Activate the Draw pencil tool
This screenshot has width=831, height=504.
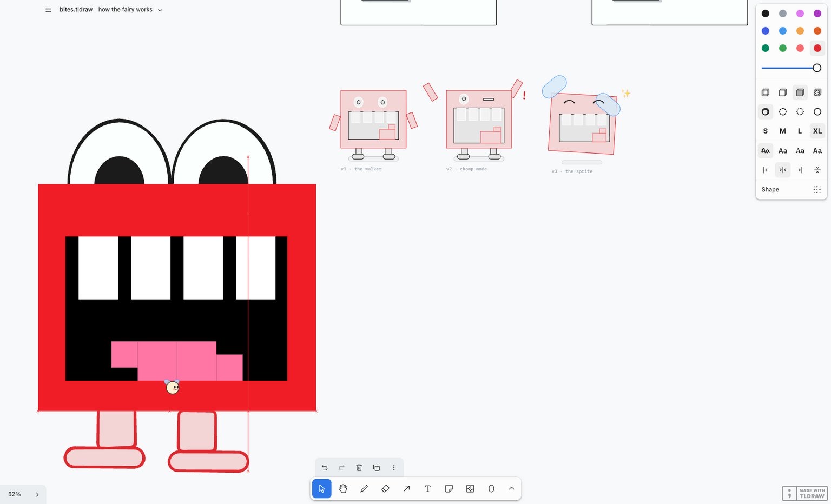pos(364,489)
